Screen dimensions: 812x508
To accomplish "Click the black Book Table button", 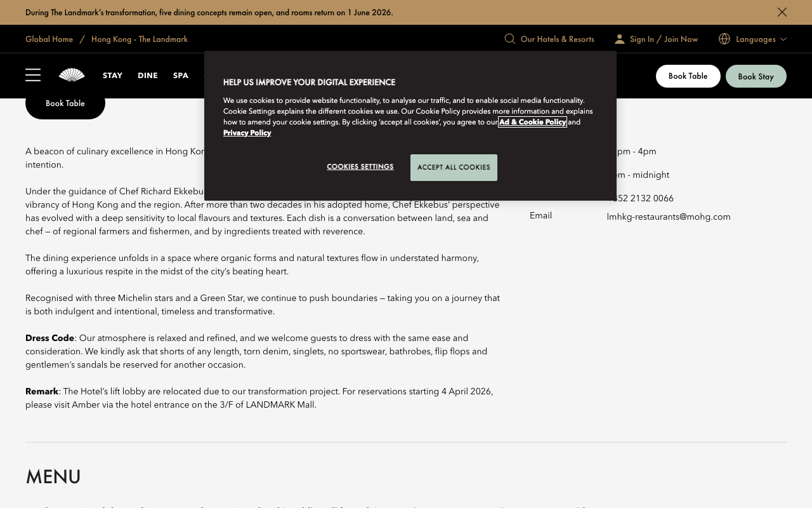I will tap(65, 104).
